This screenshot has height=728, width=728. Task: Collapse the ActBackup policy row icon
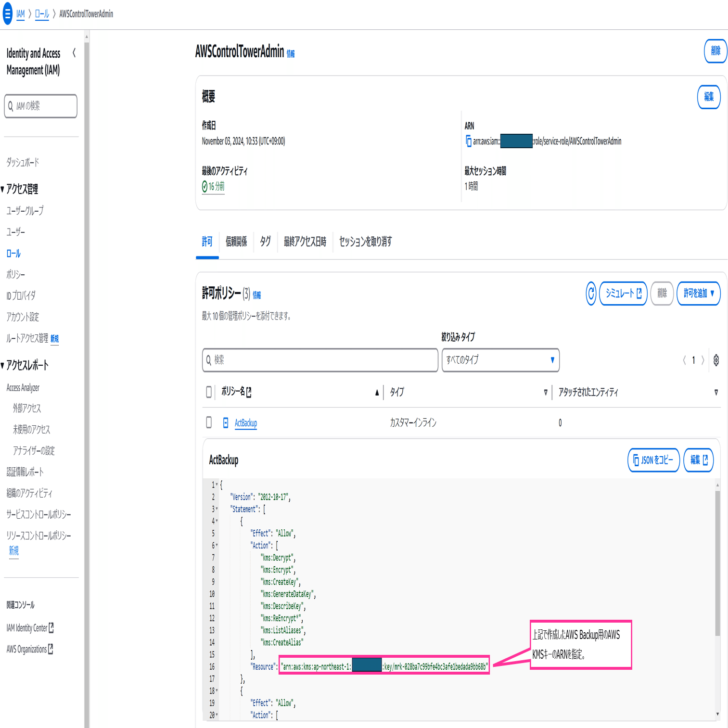(226, 422)
